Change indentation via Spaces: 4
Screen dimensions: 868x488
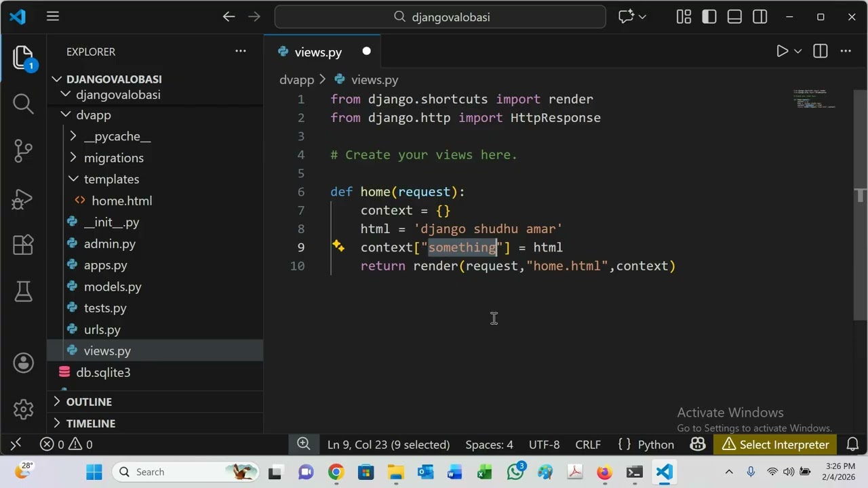[x=489, y=445]
